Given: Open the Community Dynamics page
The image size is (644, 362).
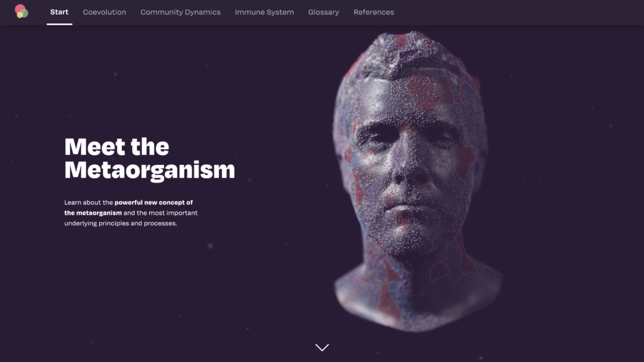Looking at the screenshot, I should click(180, 12).
